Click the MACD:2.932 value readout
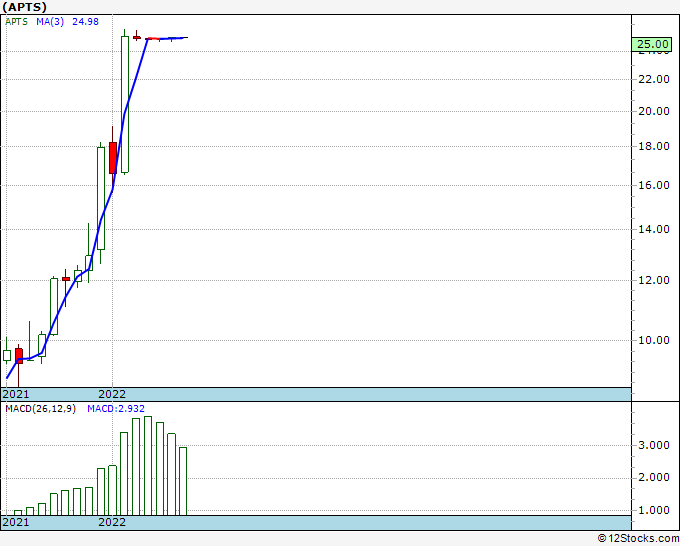 [x=116, y=409]
